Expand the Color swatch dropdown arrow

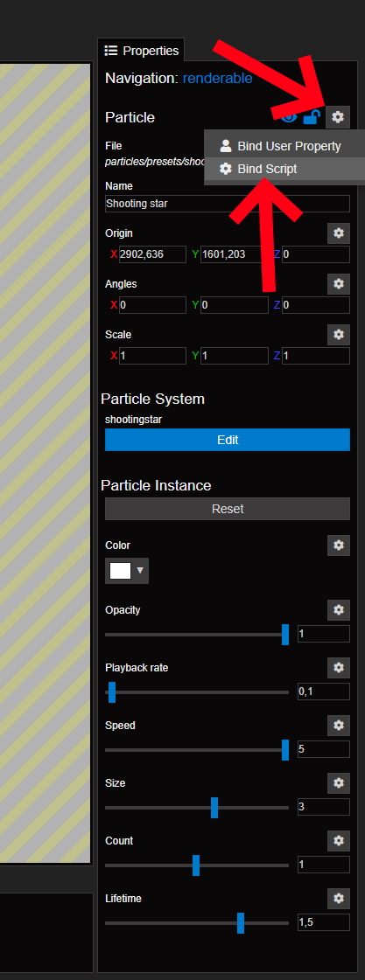(140, 571)
